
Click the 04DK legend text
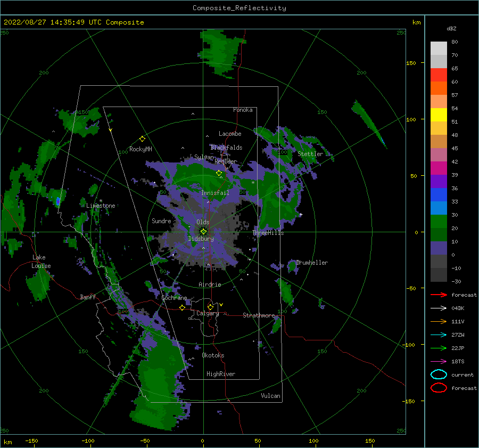click(x=458, y=308)
